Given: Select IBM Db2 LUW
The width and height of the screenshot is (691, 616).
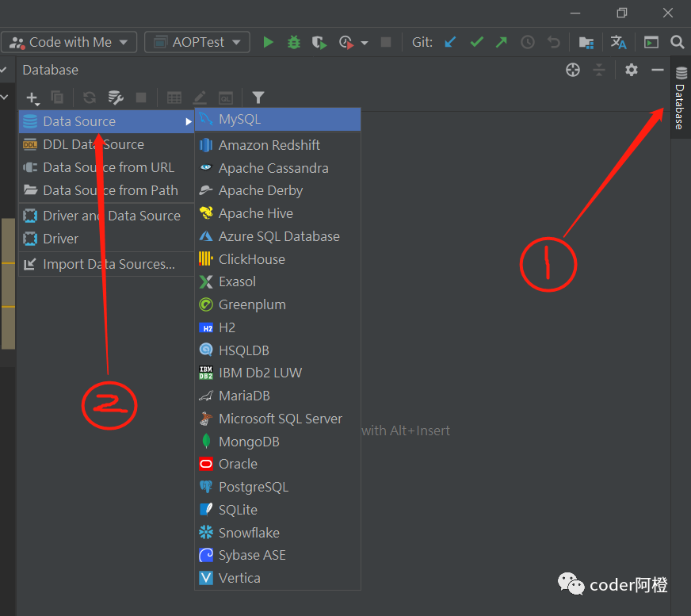Looking at the screenshot, I should [x=277, y=373].
